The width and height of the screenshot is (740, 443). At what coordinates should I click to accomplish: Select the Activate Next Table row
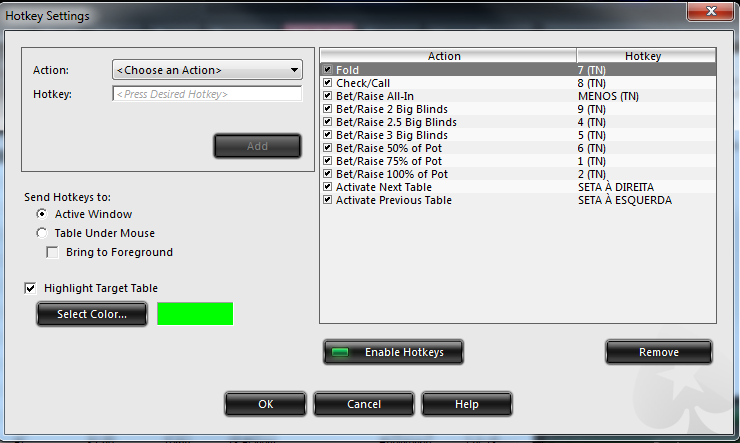[x=518, y=187]
